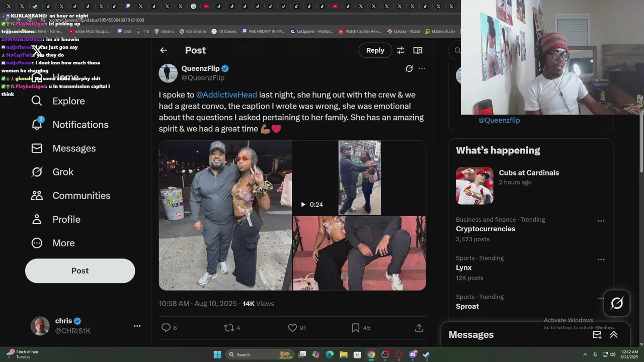Open the More circle icon
644x362 pixels.
click(37, 243)
